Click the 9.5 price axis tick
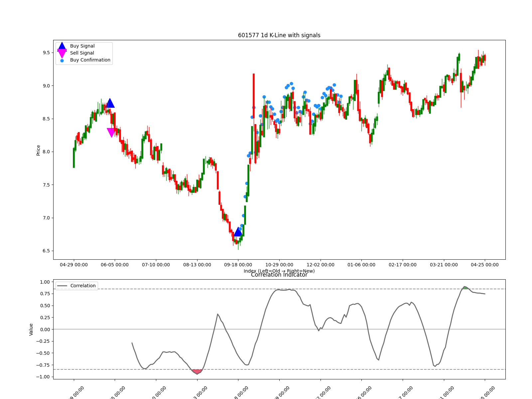 point(46,53)
